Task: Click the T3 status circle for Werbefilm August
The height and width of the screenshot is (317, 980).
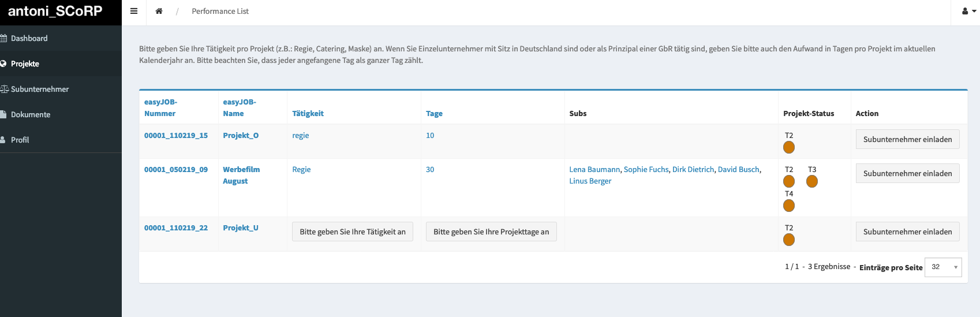Action: click(x=812, y=182)
